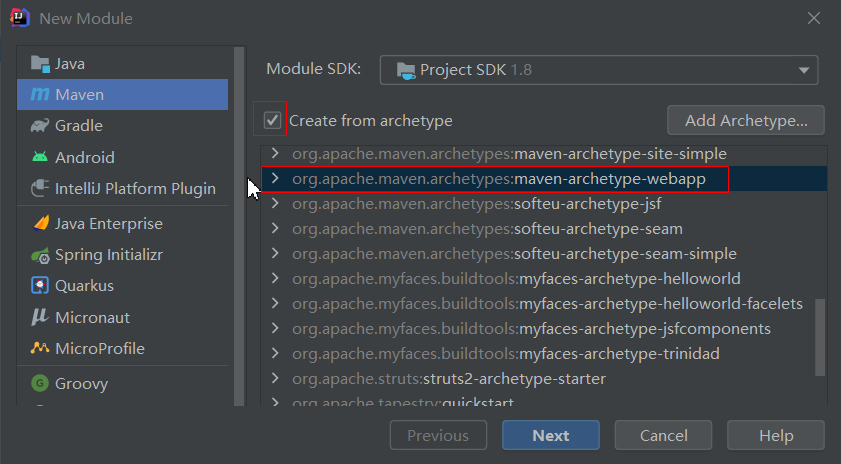
Task: Close the New Module window
Action: [814, 18]
